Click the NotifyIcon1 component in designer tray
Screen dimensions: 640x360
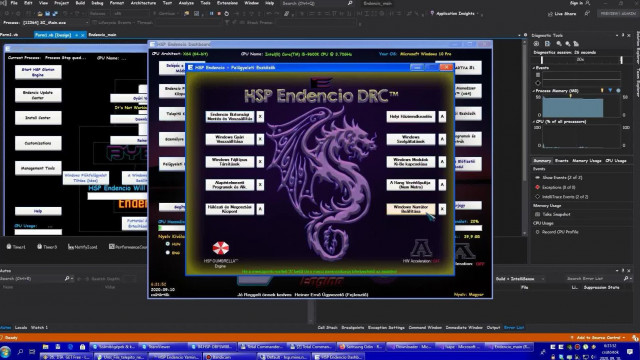coord(82,247)
